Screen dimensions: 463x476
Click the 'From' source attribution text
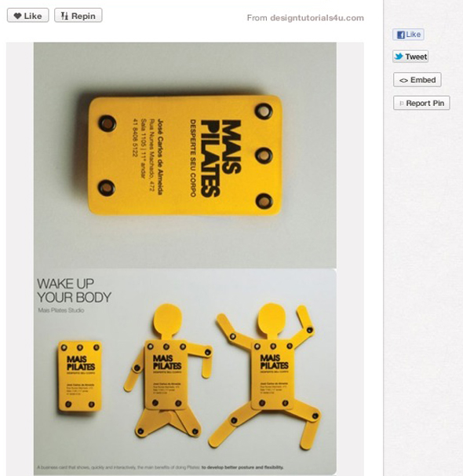click(257, 18)
